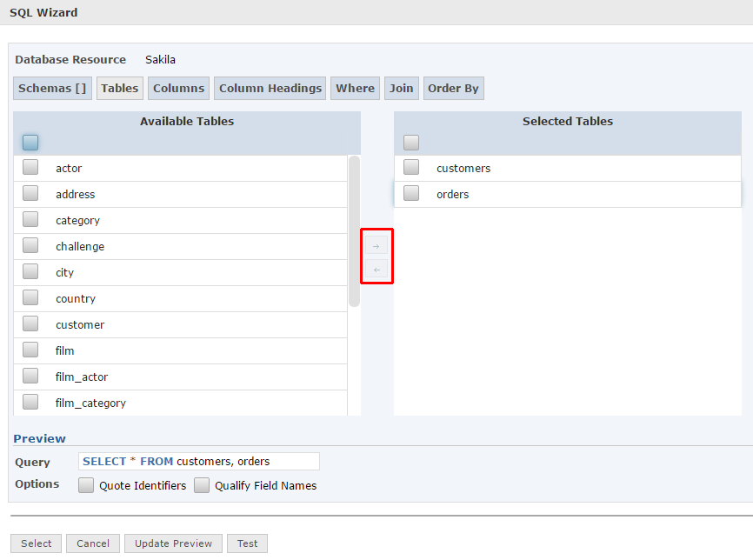753x560 pixels.
Task: Select the orders checkbox in Selected Tables
Action: tap(411, 193)
